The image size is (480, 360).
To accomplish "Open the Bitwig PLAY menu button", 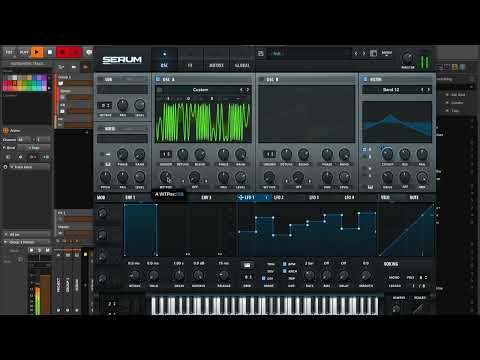I will (24, 52).
